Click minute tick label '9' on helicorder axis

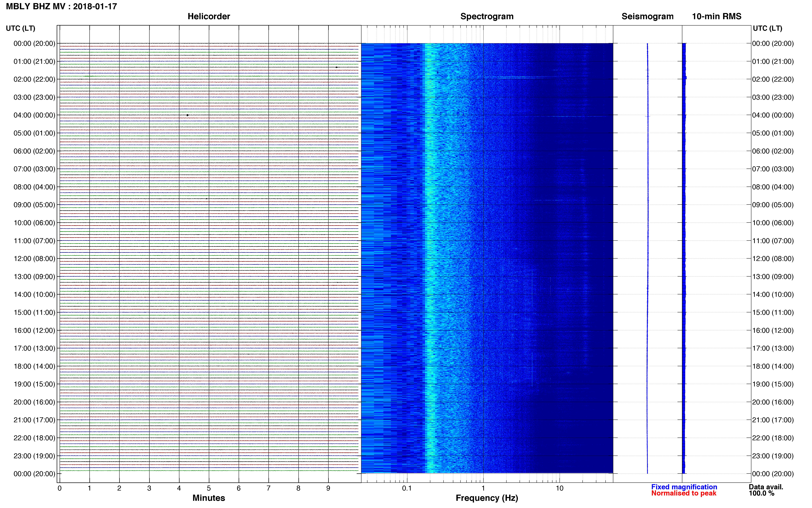coord(328,488)
